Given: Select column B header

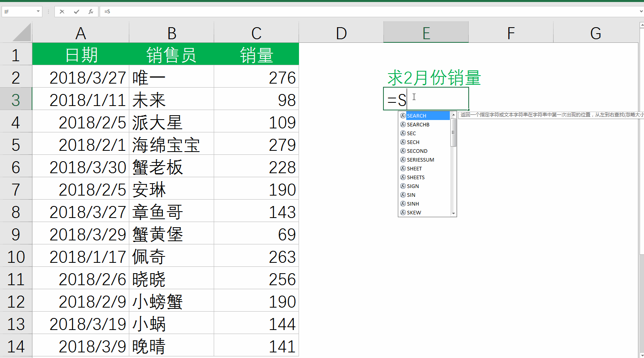Looking at the screenshot, I should click(172, 32).
